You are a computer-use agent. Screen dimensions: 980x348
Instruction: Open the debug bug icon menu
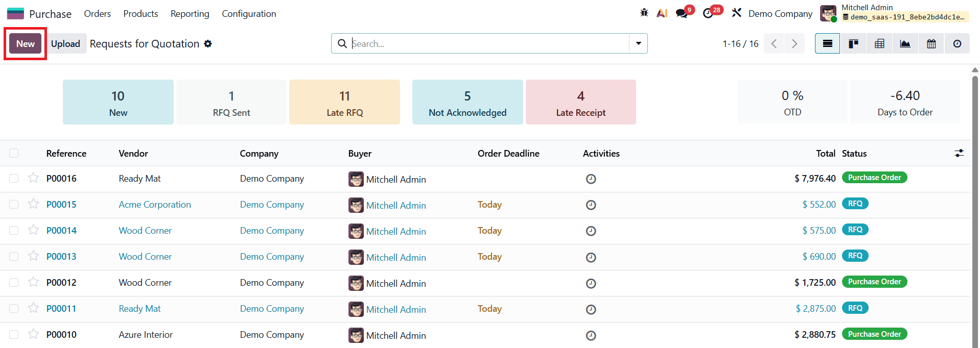[x=644, y=13]
